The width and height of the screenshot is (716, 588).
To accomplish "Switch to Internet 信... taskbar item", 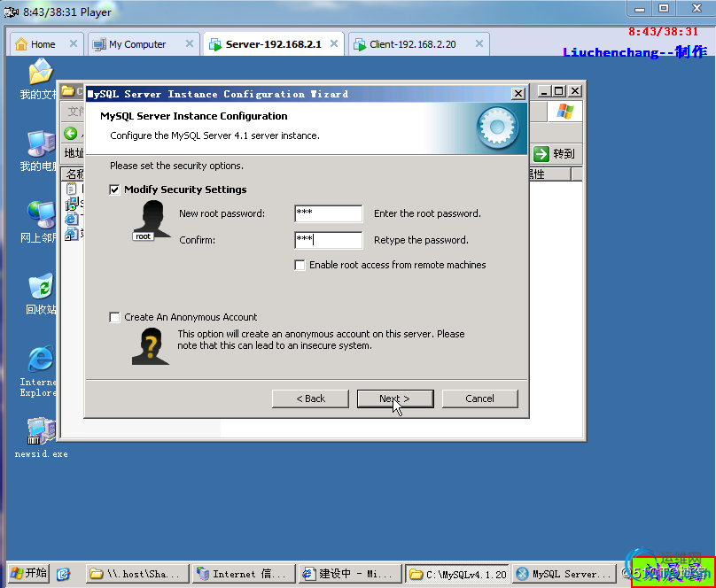I will click(245, 574).
